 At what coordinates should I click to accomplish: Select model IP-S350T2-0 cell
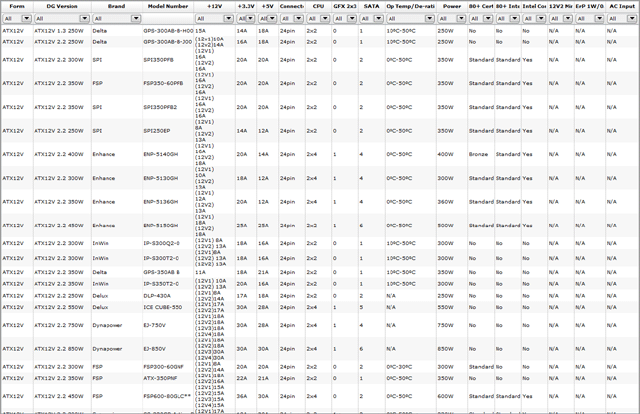pyautogui.click(x=161, y=283)
